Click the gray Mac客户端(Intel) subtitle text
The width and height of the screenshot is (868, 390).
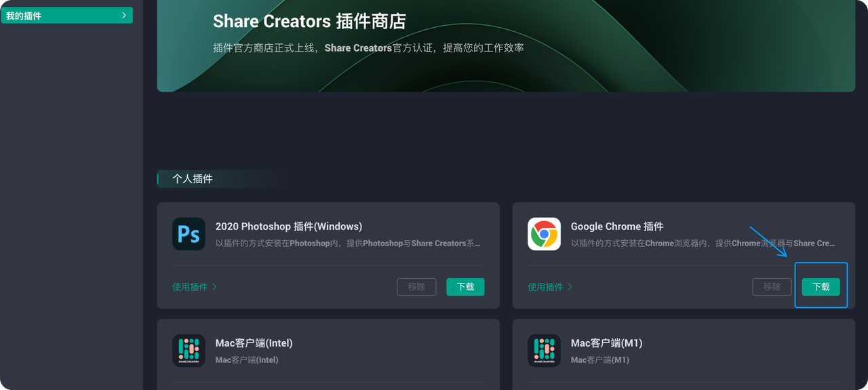(247, 360)
